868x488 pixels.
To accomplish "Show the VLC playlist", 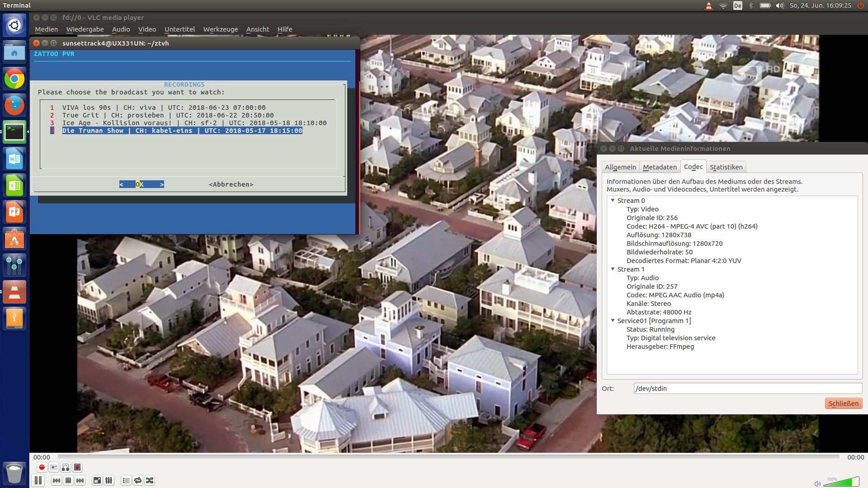I will (126, 480).
